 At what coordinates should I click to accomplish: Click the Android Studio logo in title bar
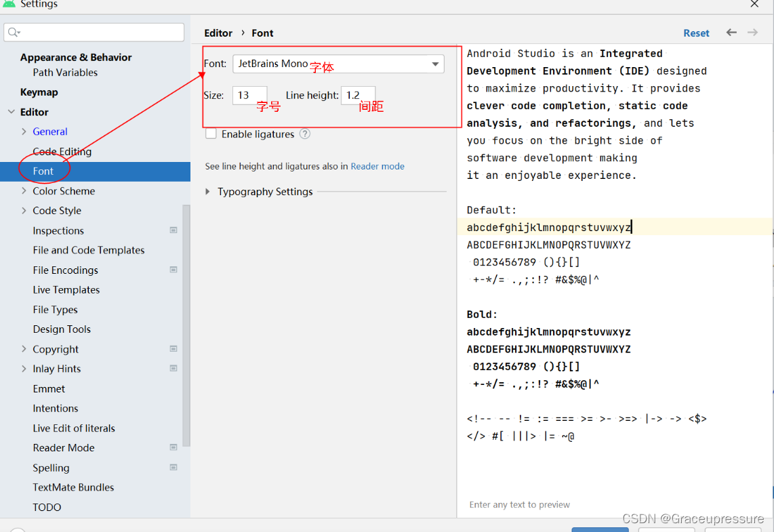9,3
